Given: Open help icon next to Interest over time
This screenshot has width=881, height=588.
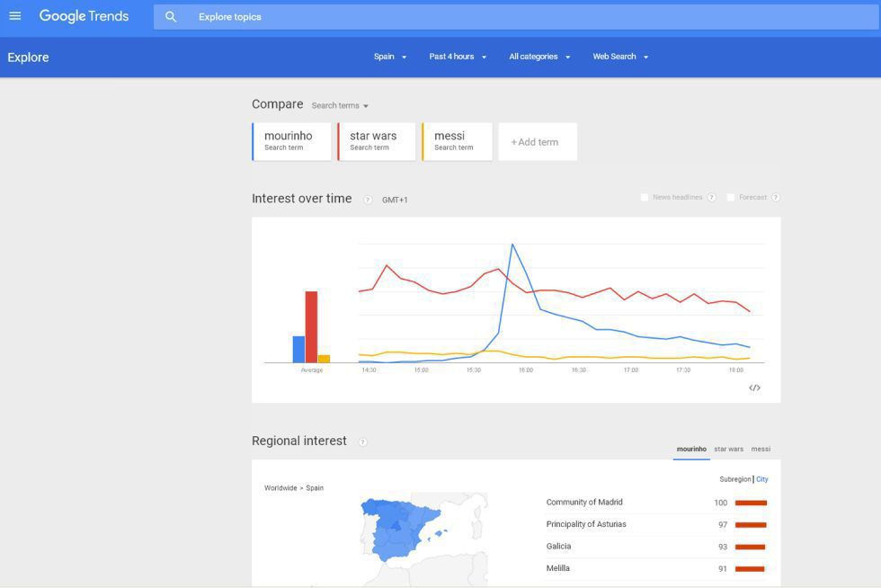Looking at the screenshot, I should (x=368, y=200).
